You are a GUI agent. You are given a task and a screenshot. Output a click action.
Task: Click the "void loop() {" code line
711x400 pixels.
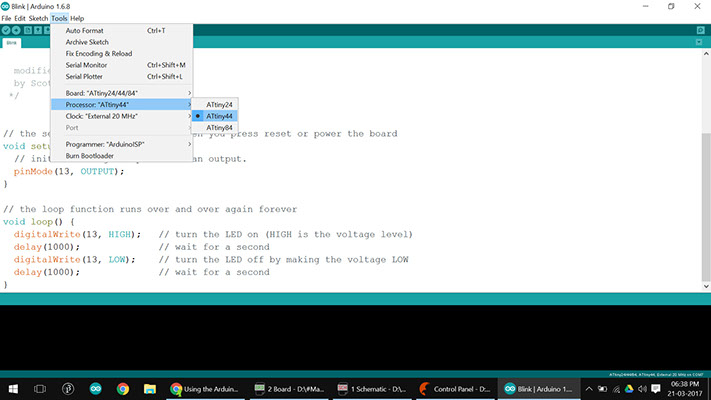39,222
